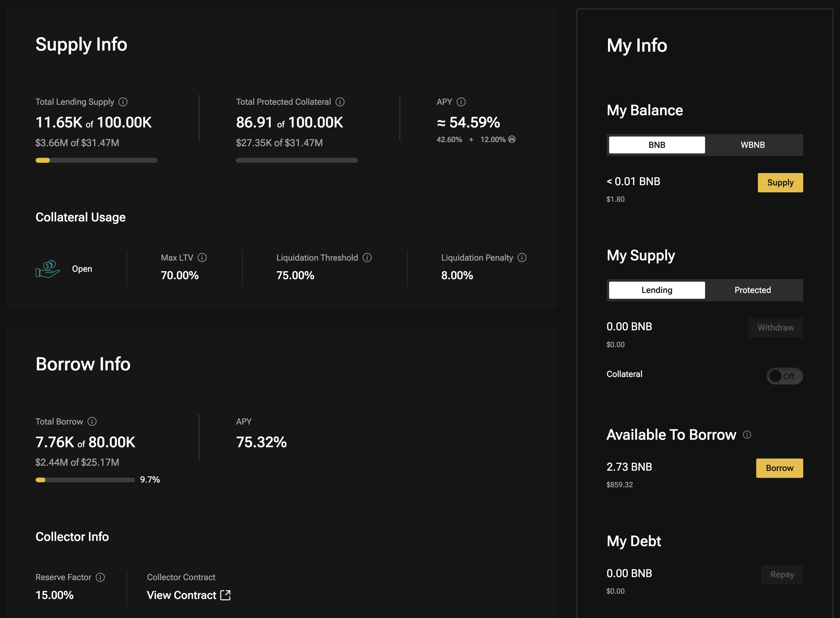Image resolution: width=840 pixels, height=618 pixels.
Task: Click info icon next to Total Lending Supply
Action: coord(123,102)
